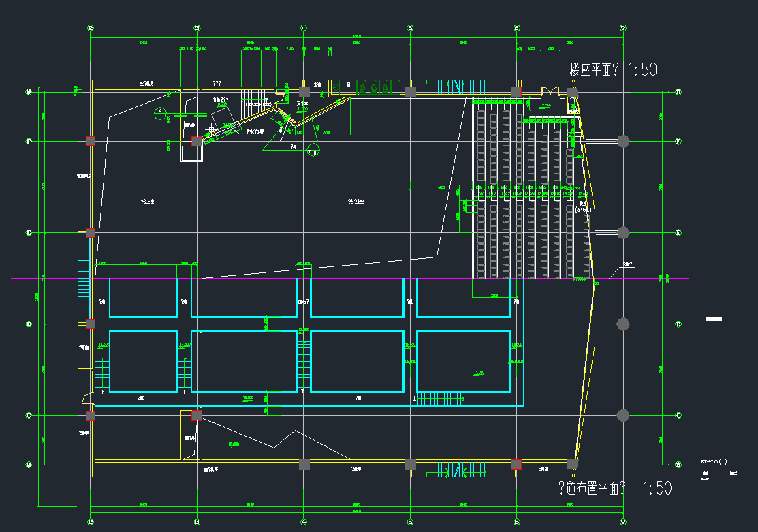Image resolution: width=758 pixels, height=532 pixels.
Task: Pick axis bubble C on the right side
Action: point(678,416)
